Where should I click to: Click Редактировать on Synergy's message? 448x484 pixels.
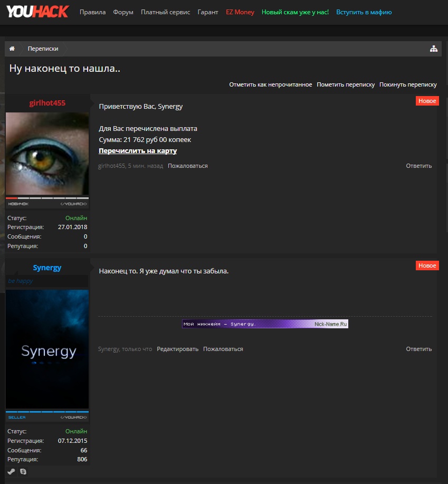pos(177,349)
